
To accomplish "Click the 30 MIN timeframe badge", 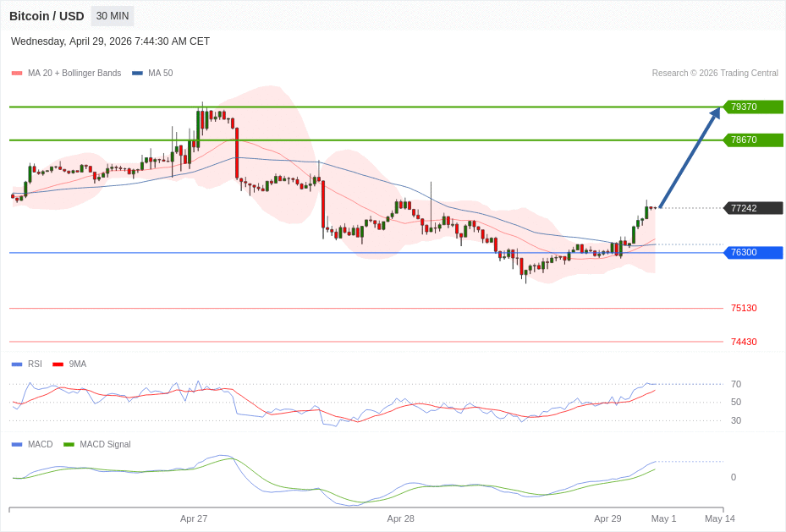I will pyautogui.click(x=113, y=16).
